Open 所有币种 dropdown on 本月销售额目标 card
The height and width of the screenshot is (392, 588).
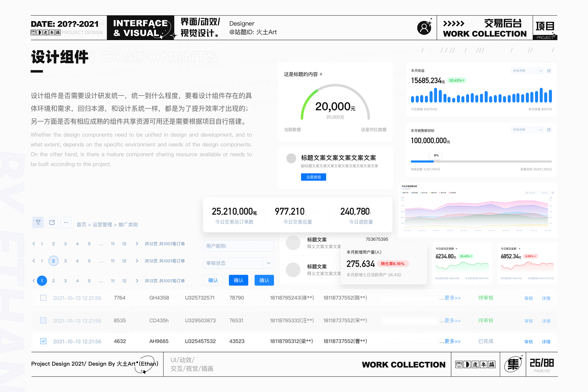[528, 130]
